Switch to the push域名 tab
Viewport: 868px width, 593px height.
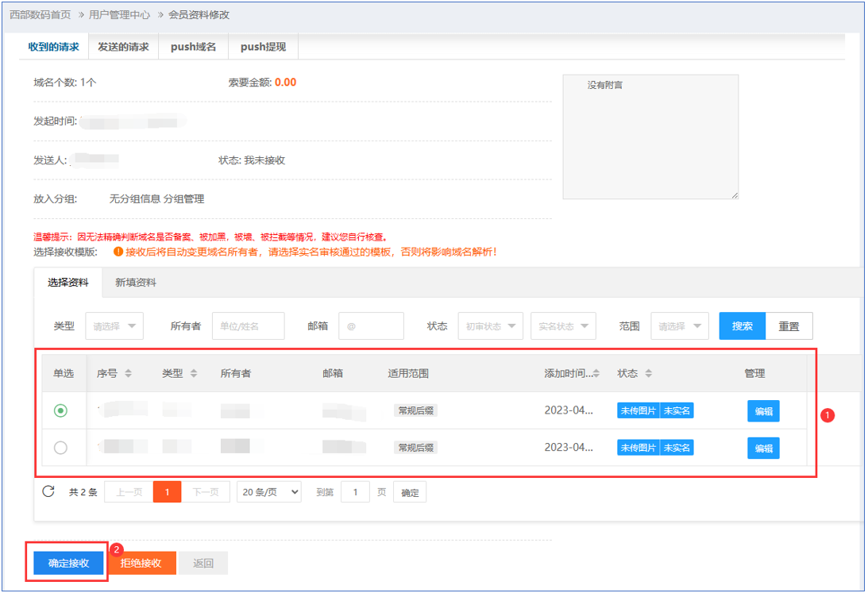[x=193, y=47]
